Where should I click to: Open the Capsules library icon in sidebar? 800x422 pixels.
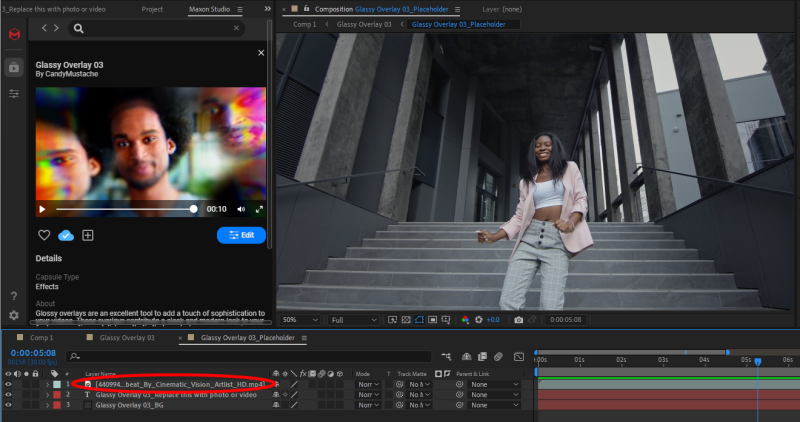tap(14, 67)
